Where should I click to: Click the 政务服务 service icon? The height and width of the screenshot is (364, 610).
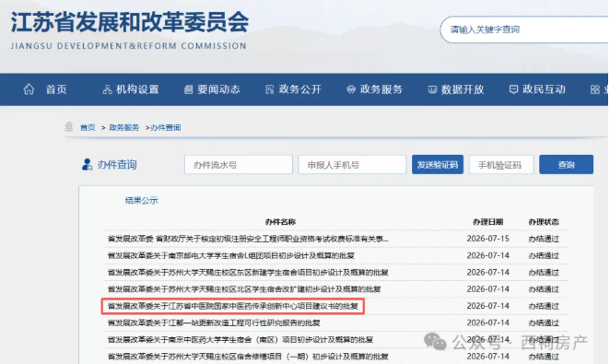351,89
